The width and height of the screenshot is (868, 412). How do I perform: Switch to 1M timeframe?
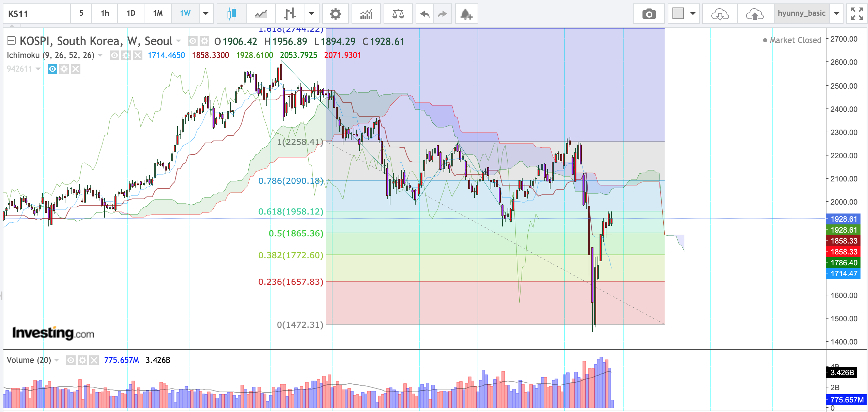tap(157, 14)
